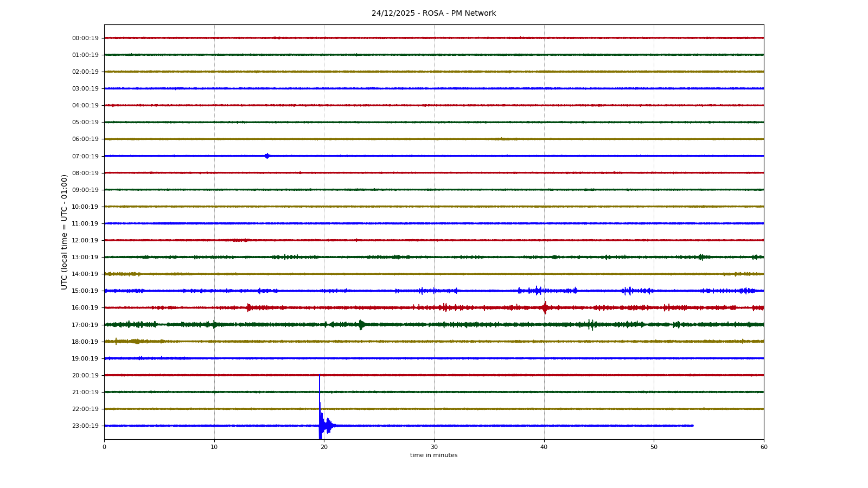Click the red burst at minute 40 on 16:00:19 trace
This screenshot has width=868, height=488.
pos(545,307)
